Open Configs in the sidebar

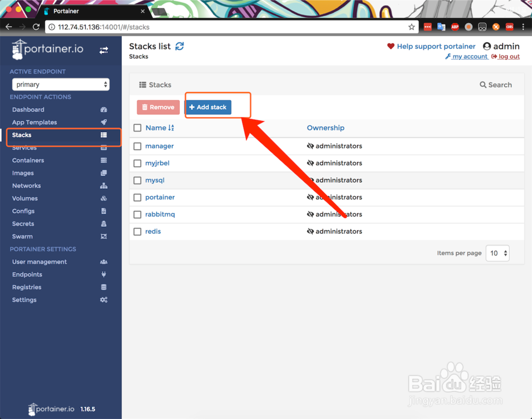pyautogui.click(x=23, y=211)
